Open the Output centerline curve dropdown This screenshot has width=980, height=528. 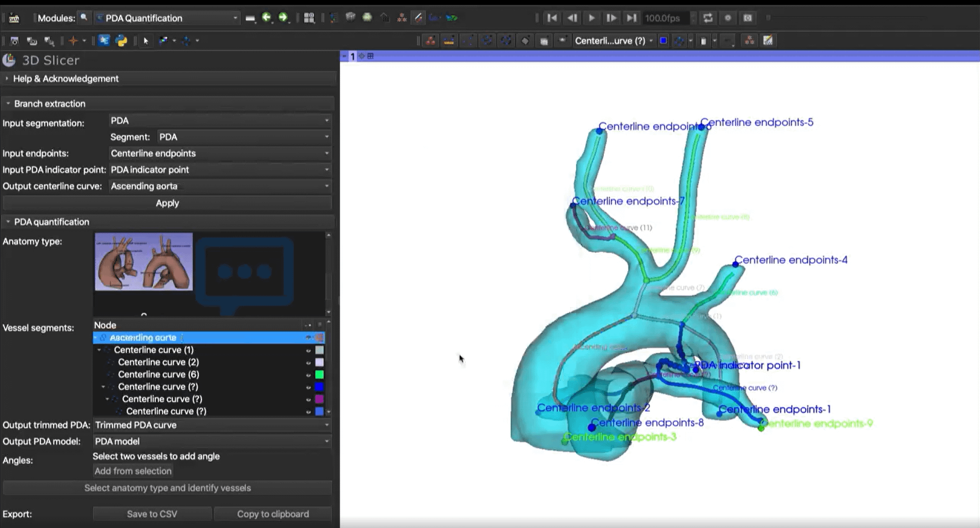pyautogui.click(x=220, y=186)
